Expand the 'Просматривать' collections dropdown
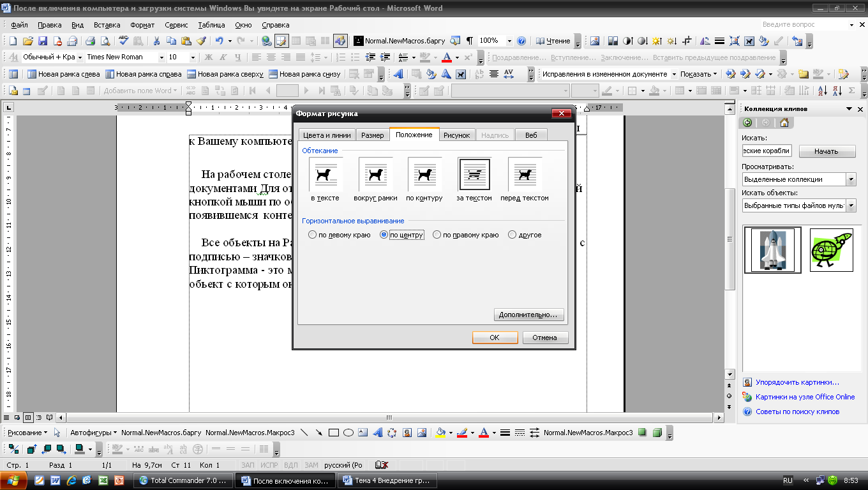This screenshot has width=868, height=490. (851, 179)
